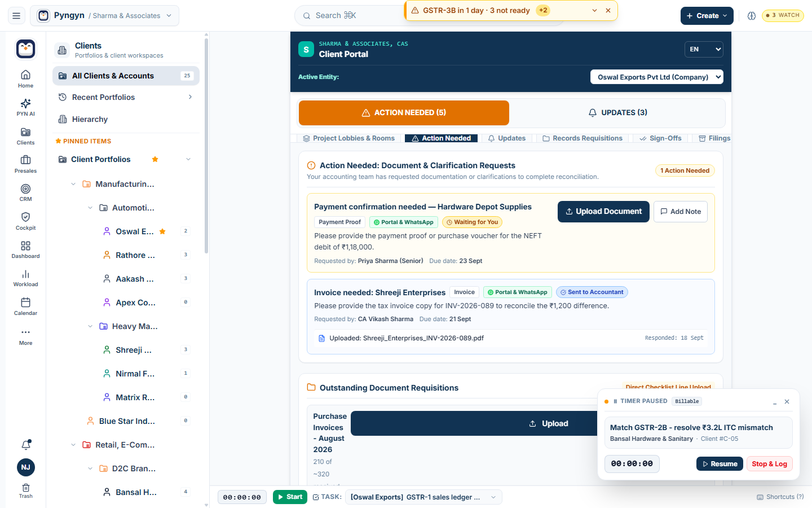Image resolution: width=812 pixels, height=508 pixels.
Task: Open notifications bell in rail
Action: point(26,445)
